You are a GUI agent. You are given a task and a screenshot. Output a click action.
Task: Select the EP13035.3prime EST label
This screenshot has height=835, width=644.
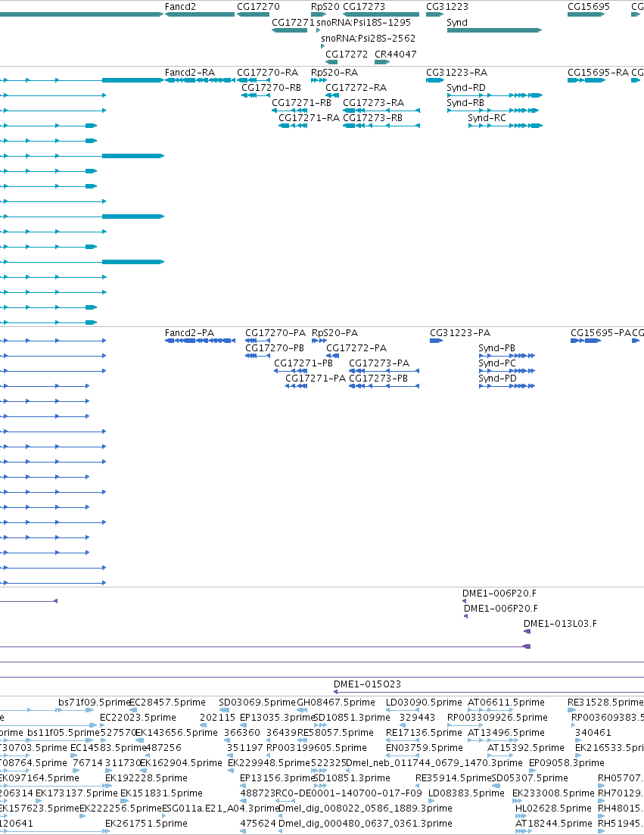(x=277, y=718)
